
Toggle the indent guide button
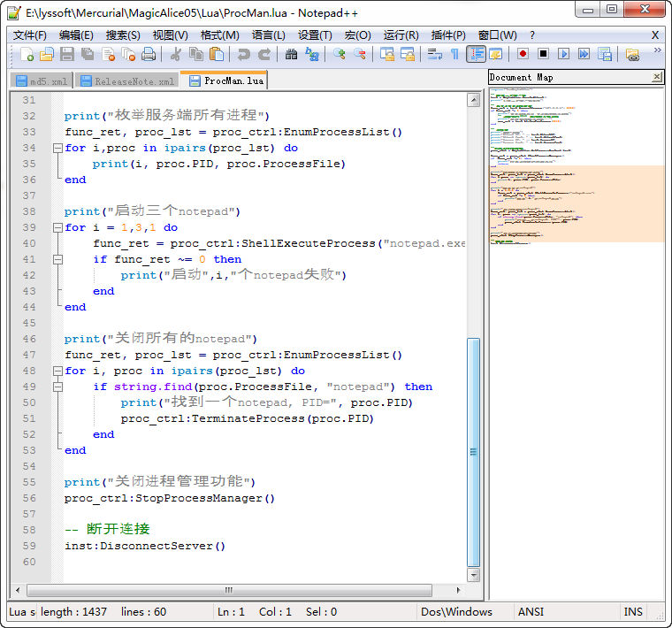click(x=476, y=55)
